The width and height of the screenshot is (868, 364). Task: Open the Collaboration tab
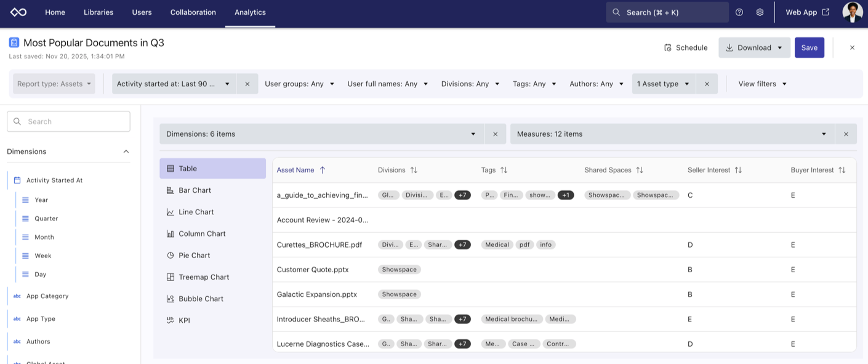point(193,12)
